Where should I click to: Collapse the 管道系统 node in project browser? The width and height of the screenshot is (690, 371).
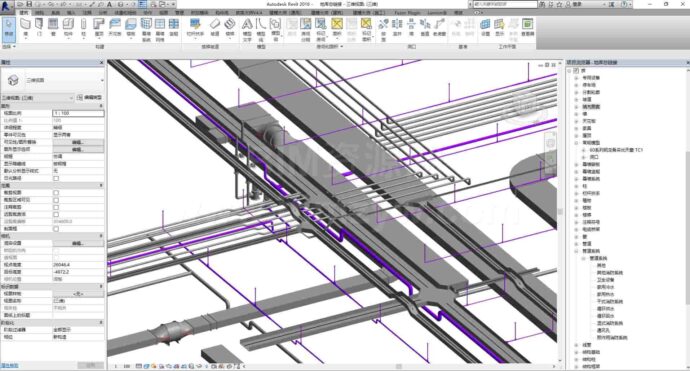click(576, 251)
